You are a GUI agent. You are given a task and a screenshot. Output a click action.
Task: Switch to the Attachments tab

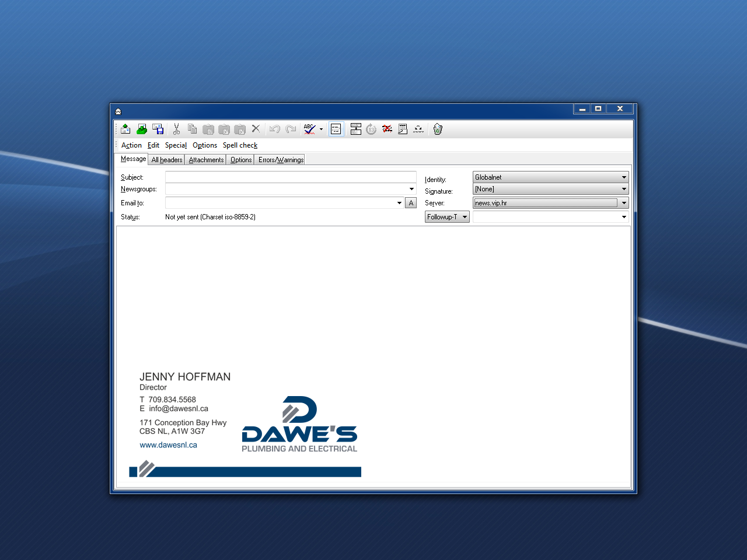[206, 160]
